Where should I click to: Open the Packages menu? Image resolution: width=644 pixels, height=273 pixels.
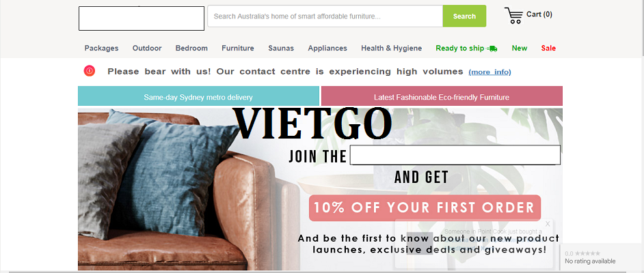click(101, 48)
